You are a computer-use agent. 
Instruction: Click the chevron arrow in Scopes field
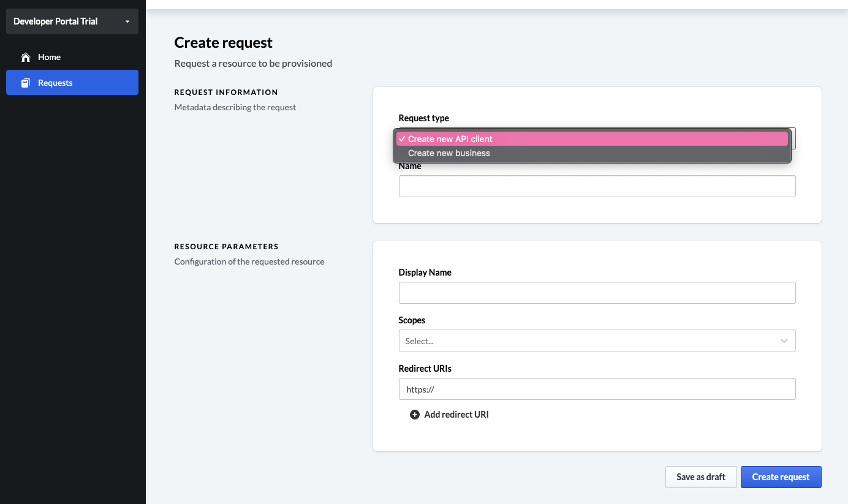[x=784, y=341]
